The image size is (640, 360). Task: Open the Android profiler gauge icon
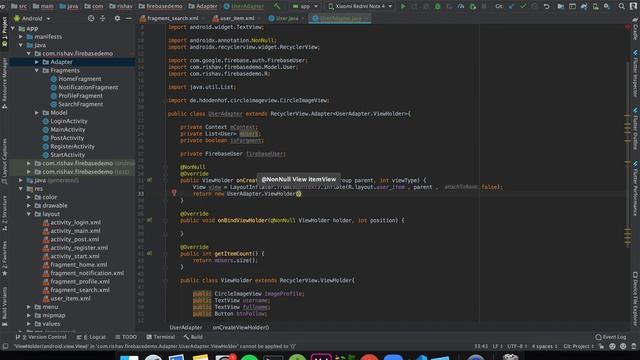coord(461,6)
